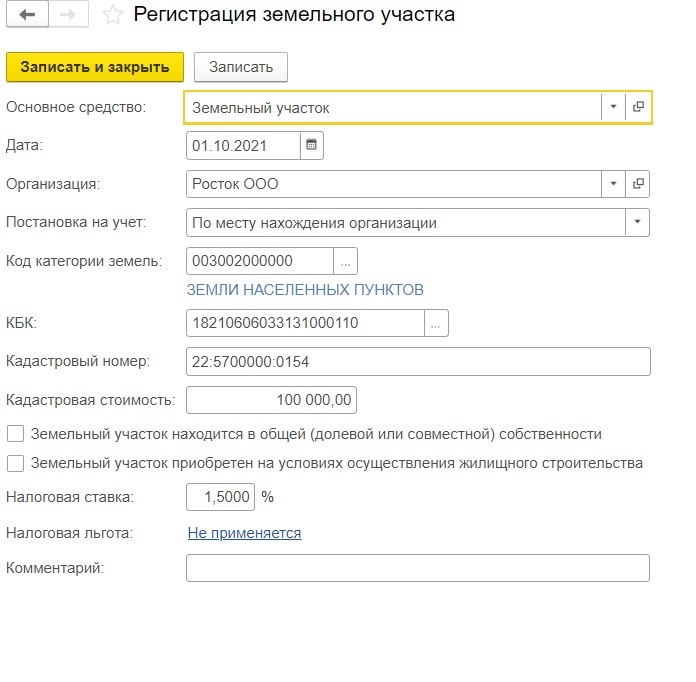
Task: Expand the Организация dropdown list
Action: pos(613,184)
